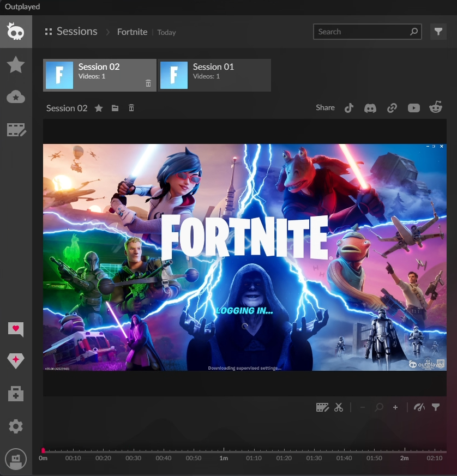Toggle the playback speed gauge icon

(x=419, y=407)
